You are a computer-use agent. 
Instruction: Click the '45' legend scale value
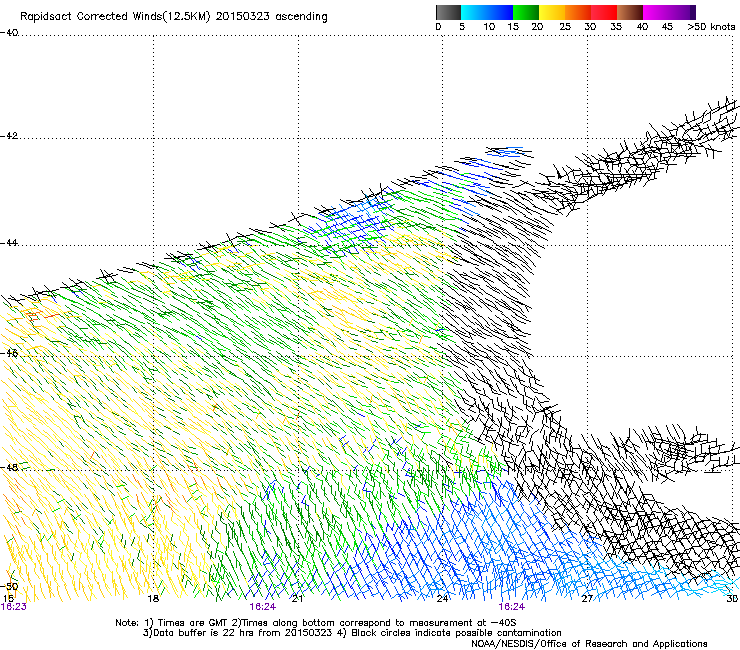tap(667, 27)
